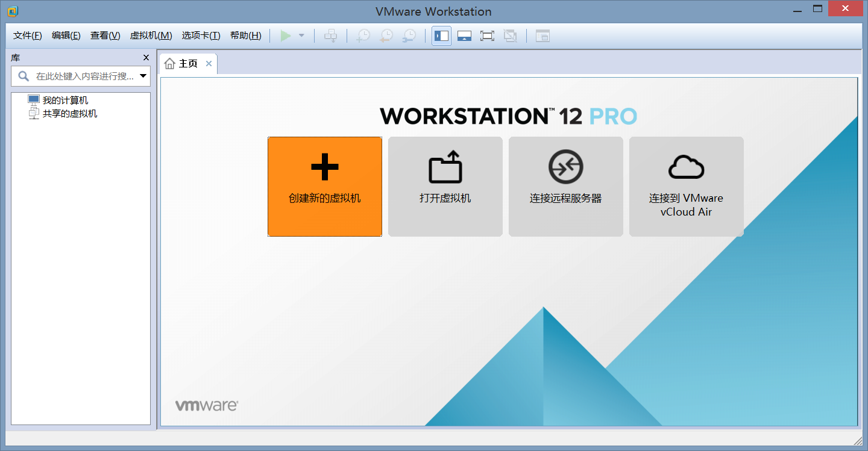Screen dimensions: 868x451
Task: Open the 帮助(H) menu
Action: click(x=246, y=36)
